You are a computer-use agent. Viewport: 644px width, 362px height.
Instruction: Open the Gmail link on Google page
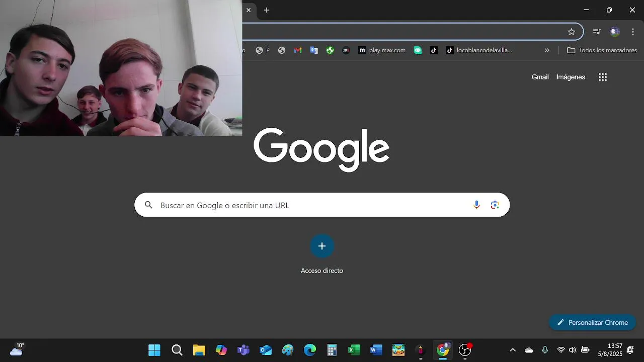[540, 77]
